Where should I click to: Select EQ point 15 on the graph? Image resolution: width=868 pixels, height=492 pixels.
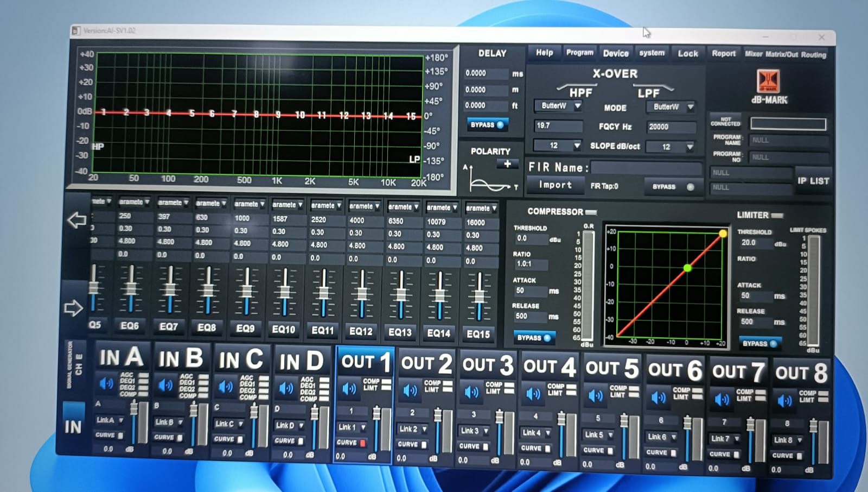(411, 116)
